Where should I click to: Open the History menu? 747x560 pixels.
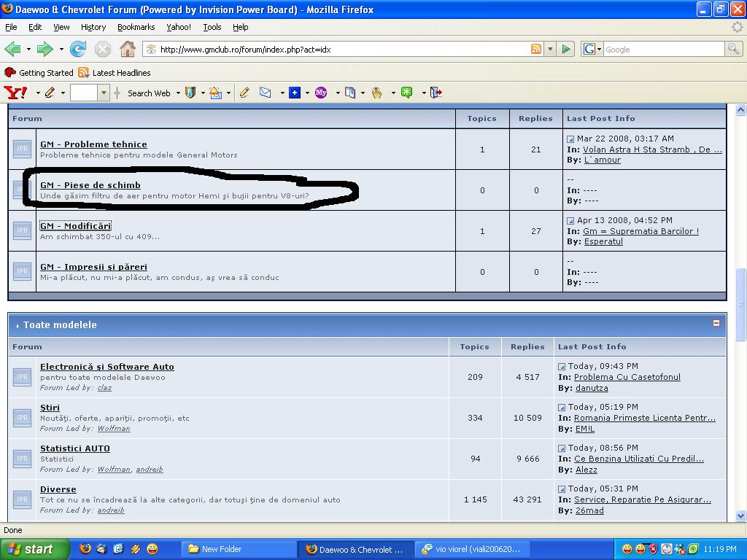pos(93,27)
